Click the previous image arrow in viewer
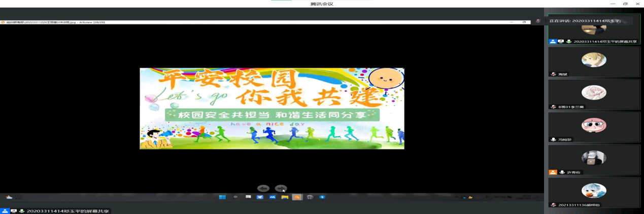 [x=263, y=189]
